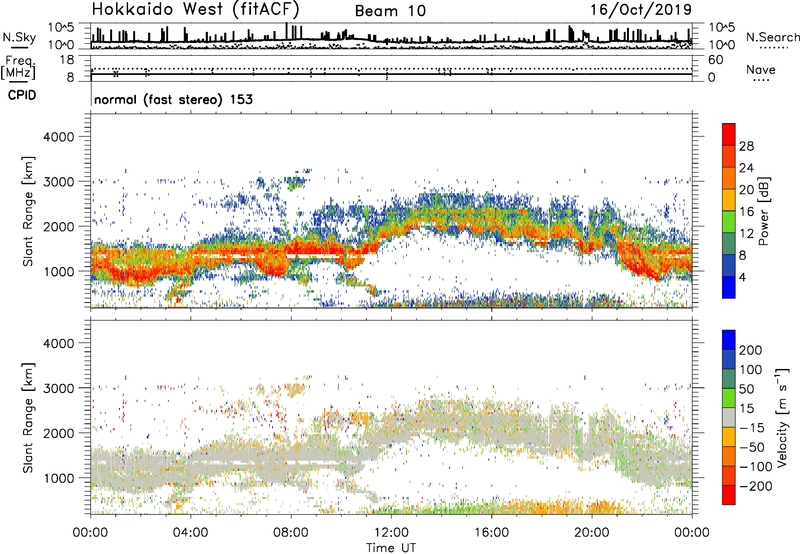Select the 08:00 time tick label
800x554 pixels.
291,533
